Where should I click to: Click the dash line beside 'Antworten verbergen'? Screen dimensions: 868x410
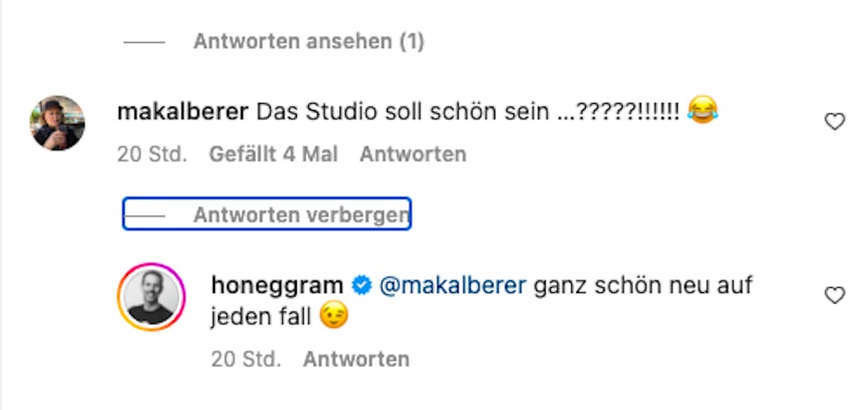tap(145, 215)
